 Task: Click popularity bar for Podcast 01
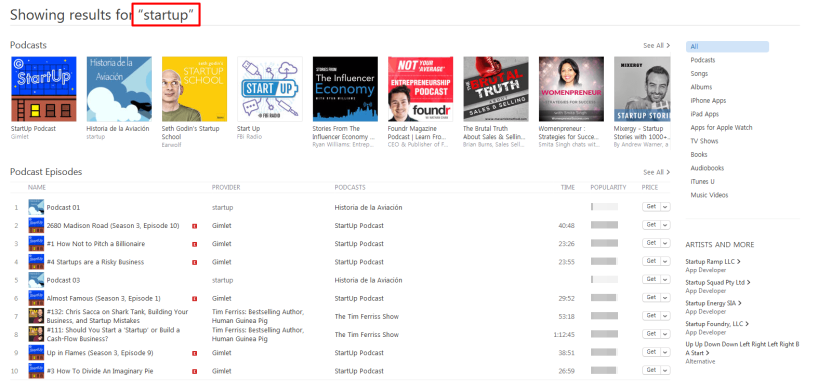click(x=604, y=207)
